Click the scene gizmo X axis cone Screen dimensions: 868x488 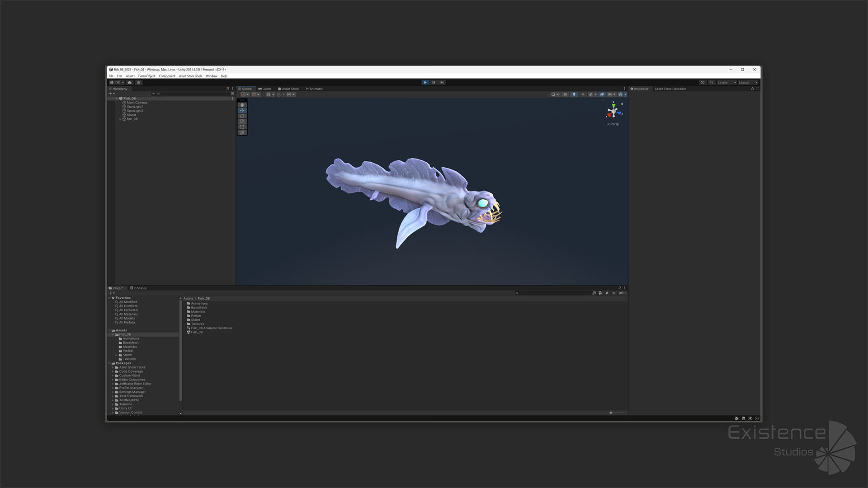[x=609, y=115]
